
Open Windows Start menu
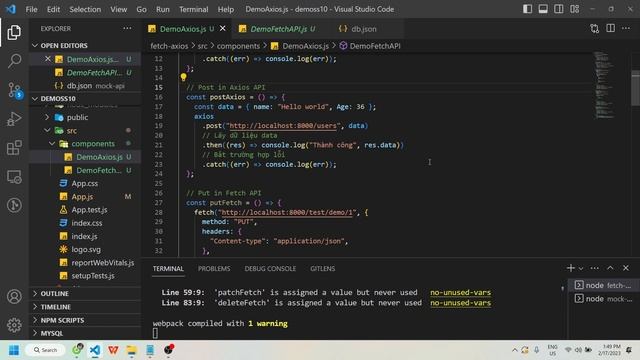tap(14, 350)
